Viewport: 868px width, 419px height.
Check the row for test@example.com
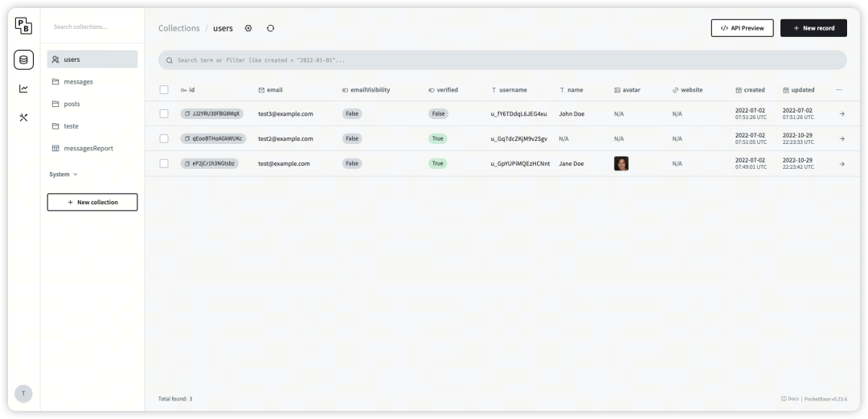click(x=164, y=163)
